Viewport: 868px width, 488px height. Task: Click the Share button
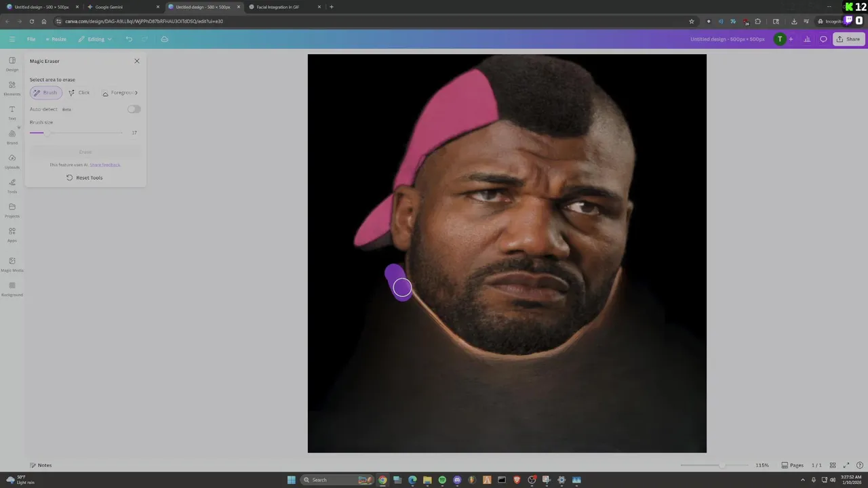click(x=848, y=39)
